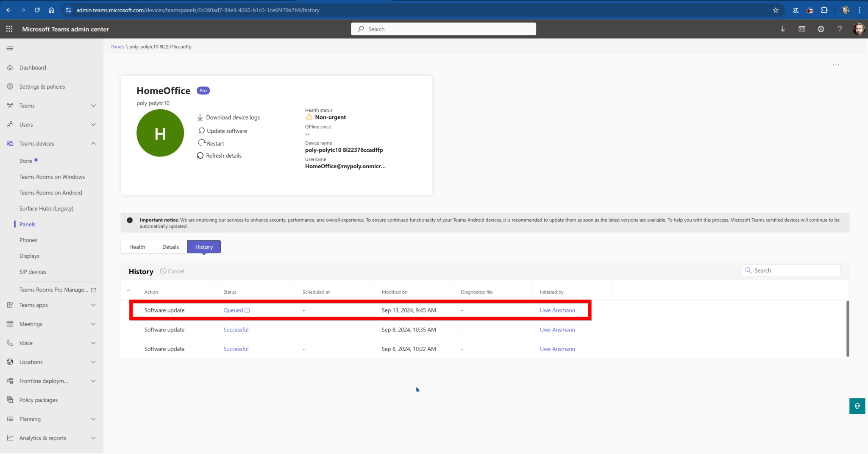
Task: Open more options via ellipsis above device card
Action: point(835,64)
